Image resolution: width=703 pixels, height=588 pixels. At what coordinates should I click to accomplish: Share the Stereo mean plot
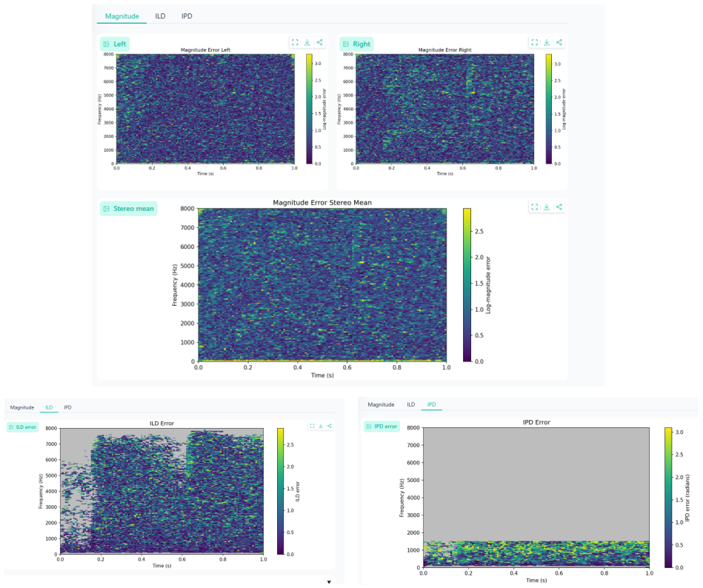(x=559, y=207)
